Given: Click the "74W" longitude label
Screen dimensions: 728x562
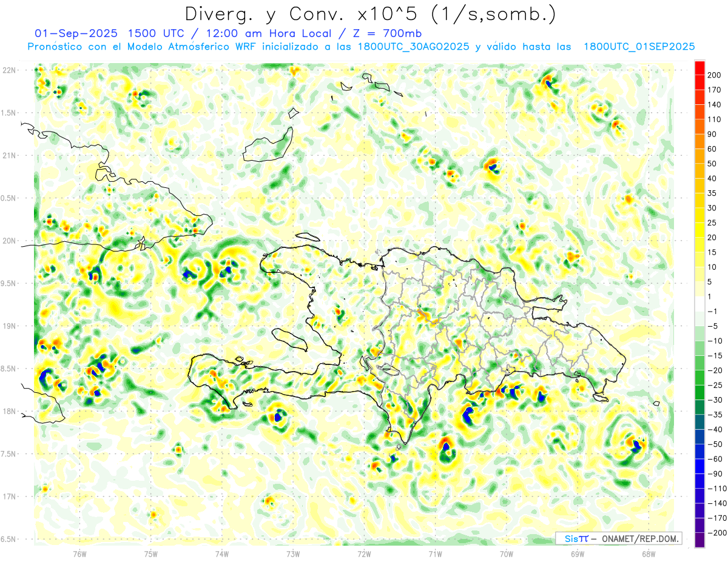Looking at the screenshot, I should coord(221,554).
